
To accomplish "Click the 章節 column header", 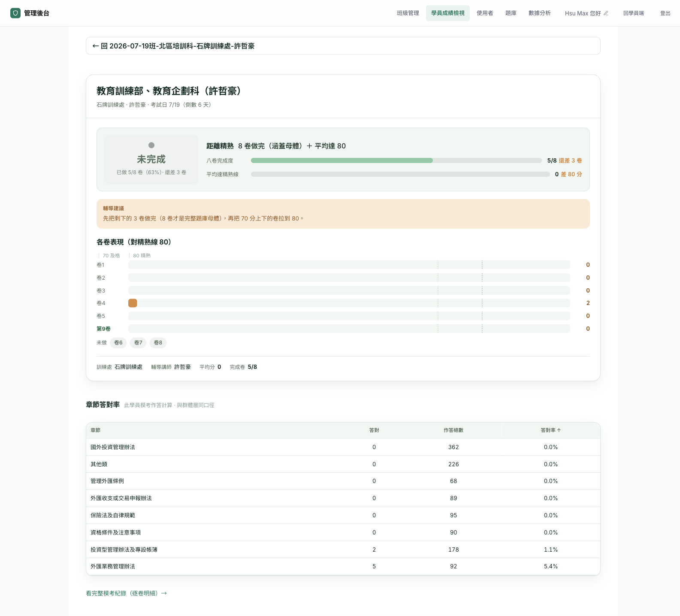I will tap(96, 430).
